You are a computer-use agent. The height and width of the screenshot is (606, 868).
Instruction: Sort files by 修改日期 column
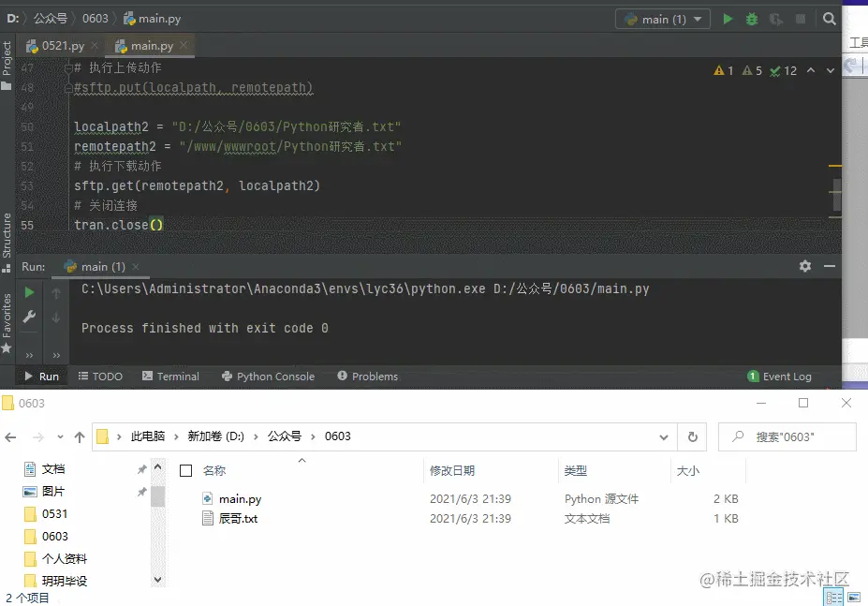(452, 471)
